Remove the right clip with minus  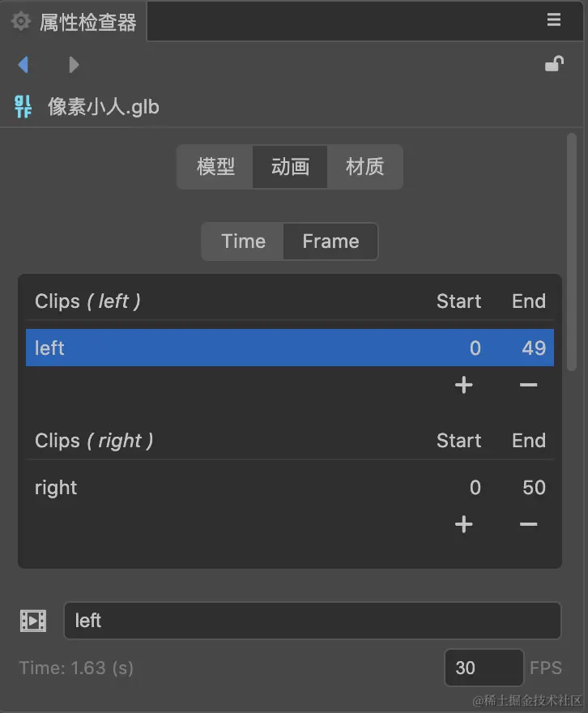pos(528,524)
